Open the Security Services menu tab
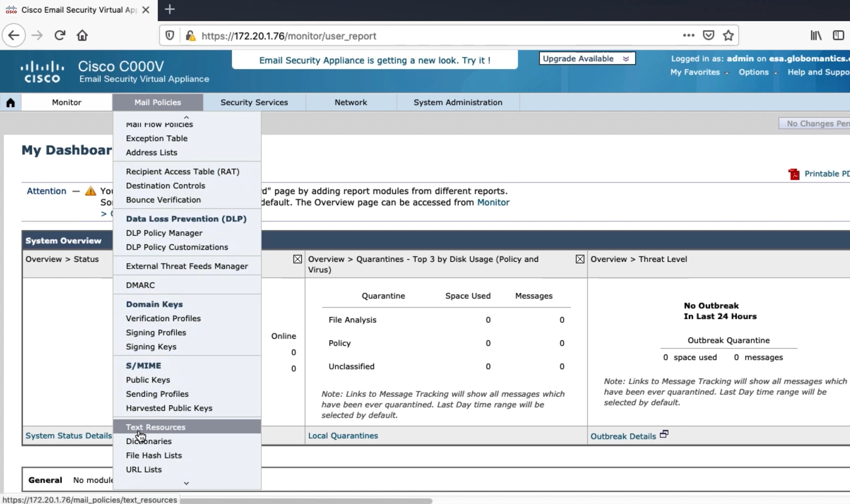This screenshot has height=504, width=850. [254, 102]
